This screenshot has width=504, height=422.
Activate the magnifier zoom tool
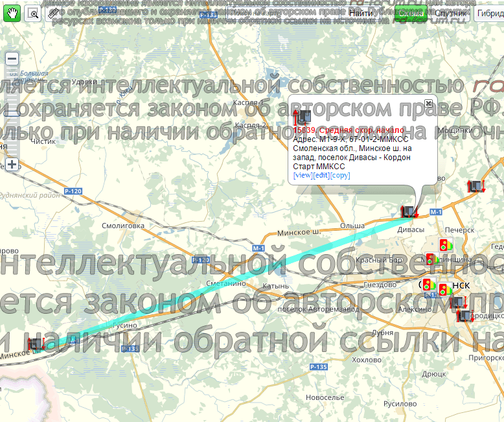[32, 12]
